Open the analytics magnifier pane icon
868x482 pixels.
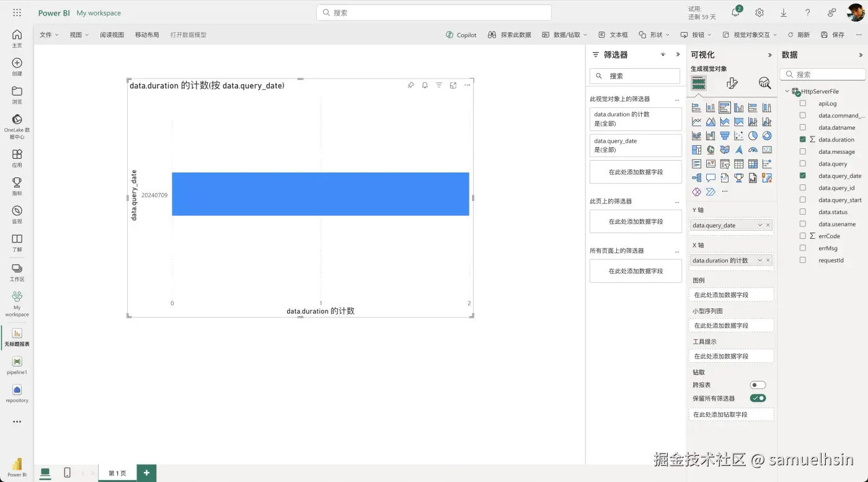[765, 83]
